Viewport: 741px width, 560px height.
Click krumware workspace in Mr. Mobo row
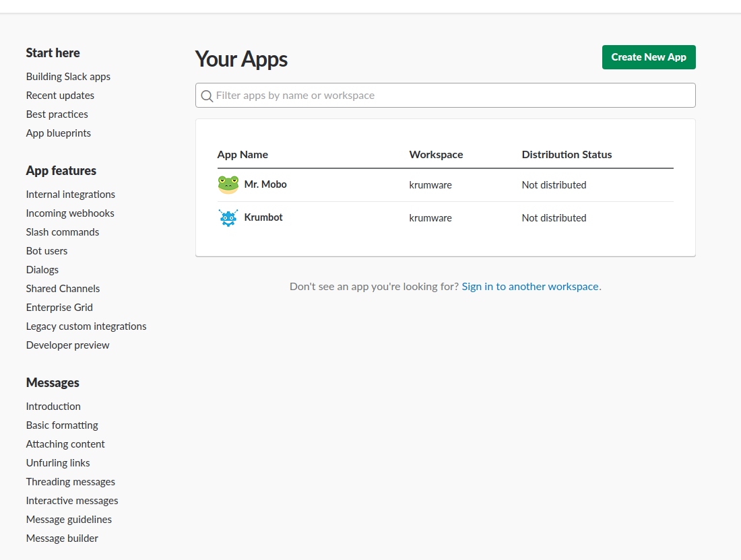point(430,185)
